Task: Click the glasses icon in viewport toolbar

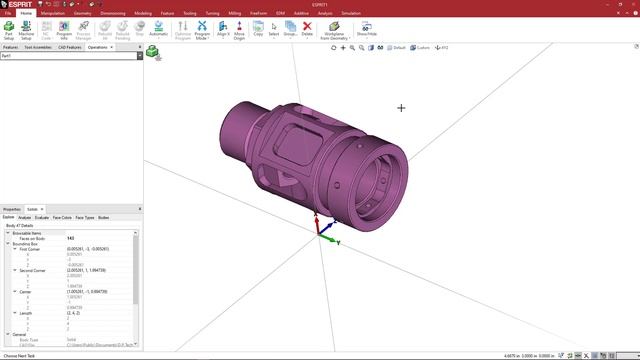Action: (x=380, y=48)
